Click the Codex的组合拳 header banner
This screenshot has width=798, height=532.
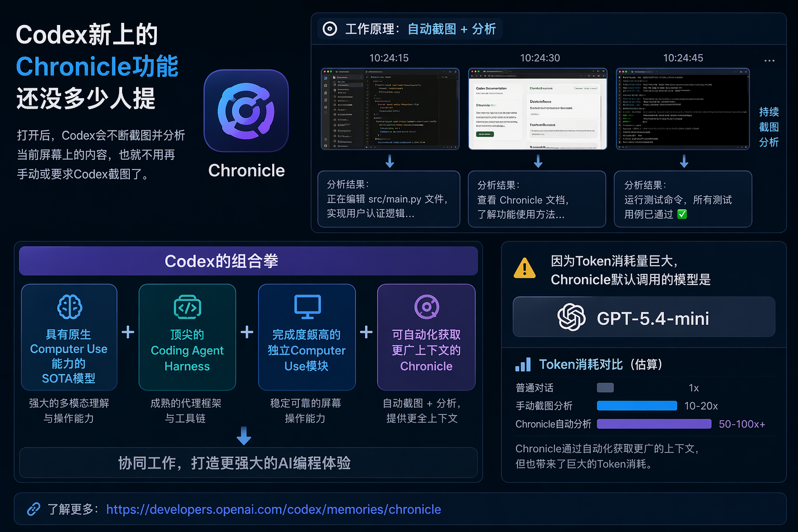click(248, 261)
